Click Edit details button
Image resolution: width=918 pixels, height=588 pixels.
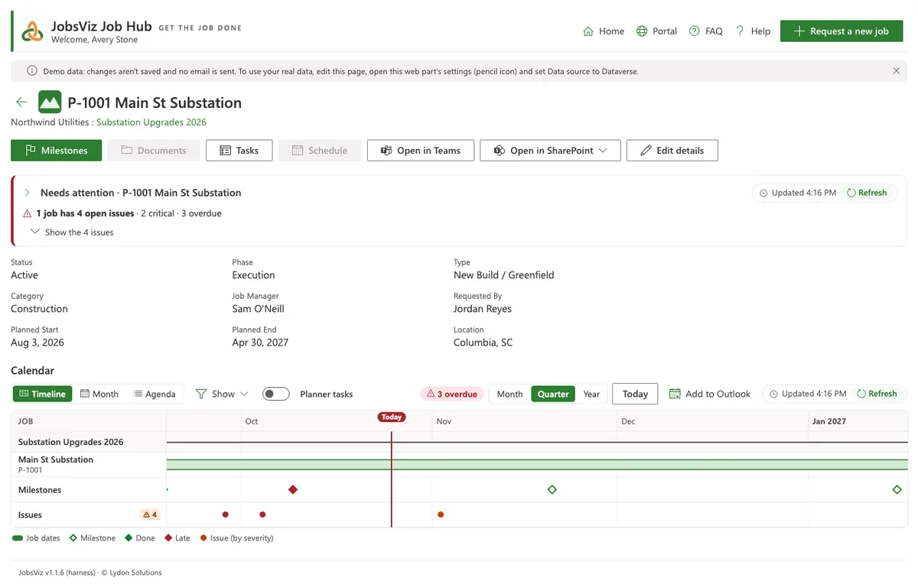tap(672, 151)
